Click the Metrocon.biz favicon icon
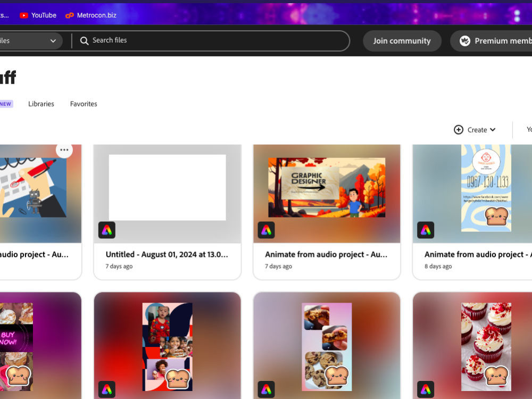 [70, 15]
